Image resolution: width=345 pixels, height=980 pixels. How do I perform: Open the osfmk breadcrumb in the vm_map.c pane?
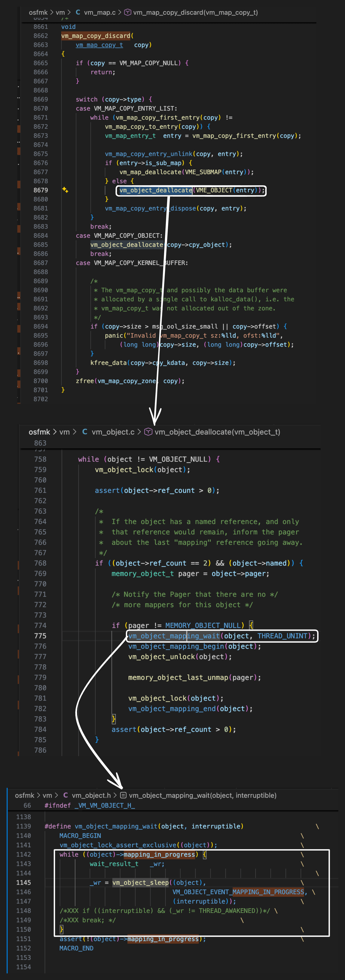tap(38, 12)
